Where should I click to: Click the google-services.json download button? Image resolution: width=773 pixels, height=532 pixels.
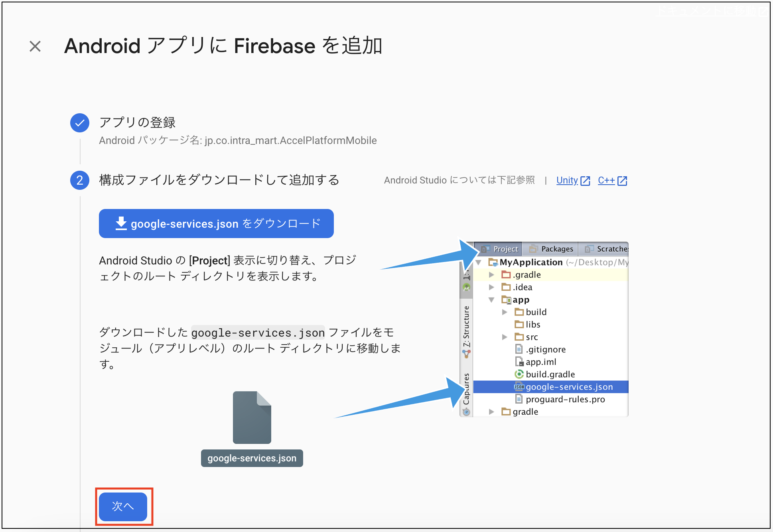click(216, 223)
